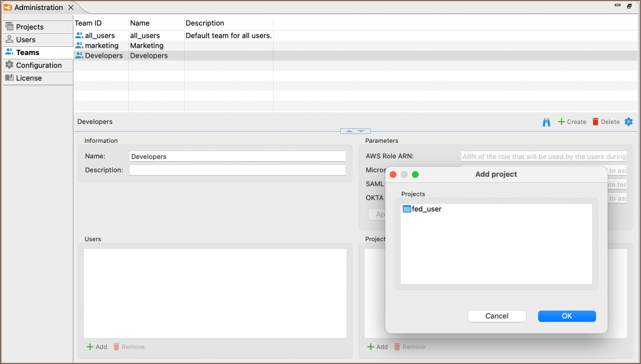Open the gear settings icon beside Delete
This screenshot has width=641, height=364.
pyautogui.click(x=629, y=122)
